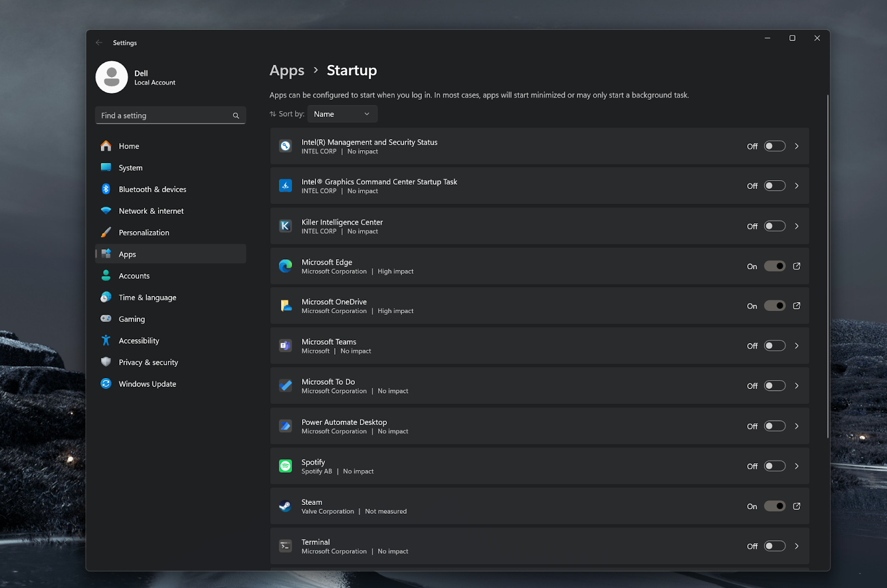
Task: Click the Intel Management and Security Status icon
Action: 286,146
